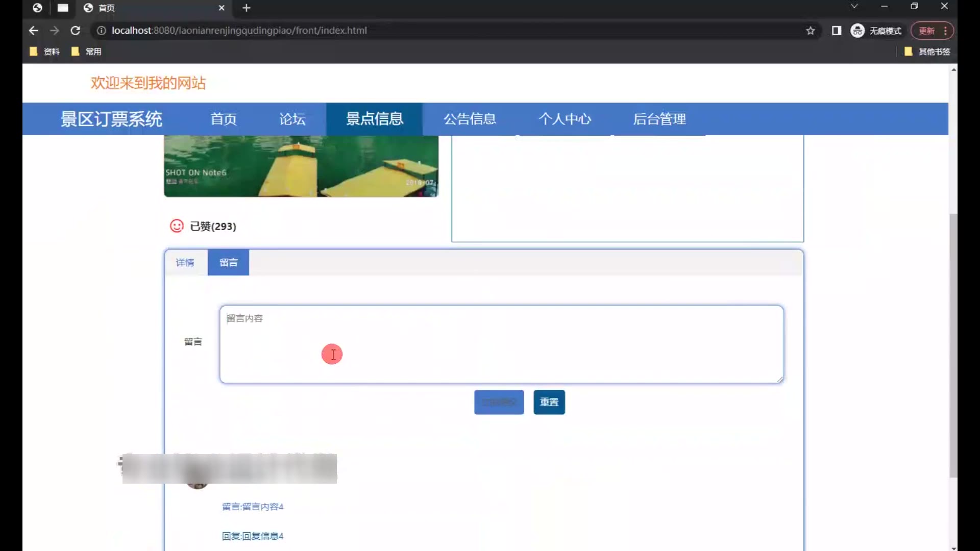This screenshot has width=980, height=551.
Task: Go to 个人中心 in navigation
Action: 565,119
